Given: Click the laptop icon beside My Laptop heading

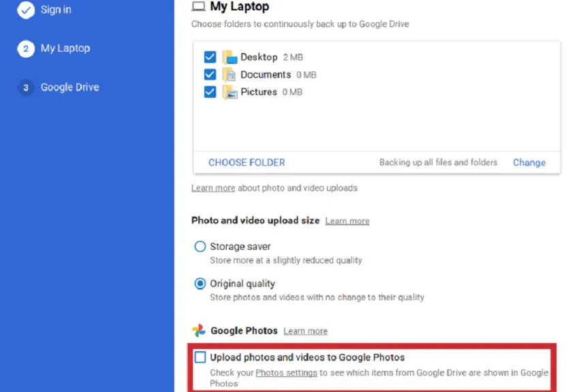Looking at the screenshot, I should [198, 6].
